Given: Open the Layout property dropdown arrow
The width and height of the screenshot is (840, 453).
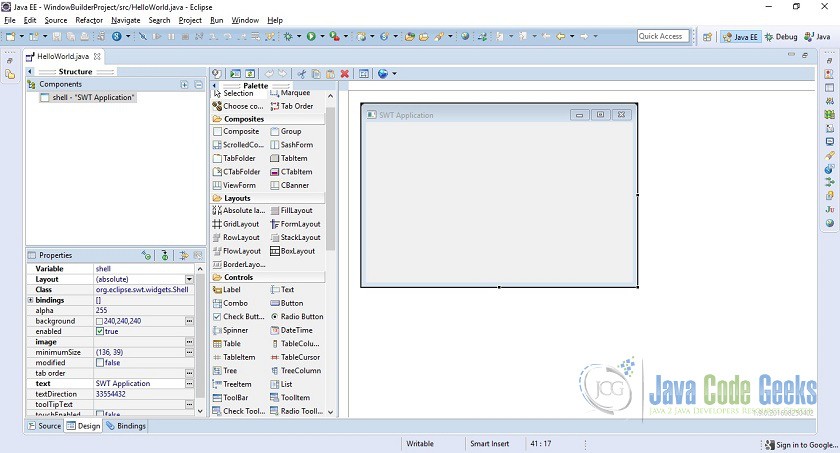Looking at the screenshot, I should coord(189,280).
